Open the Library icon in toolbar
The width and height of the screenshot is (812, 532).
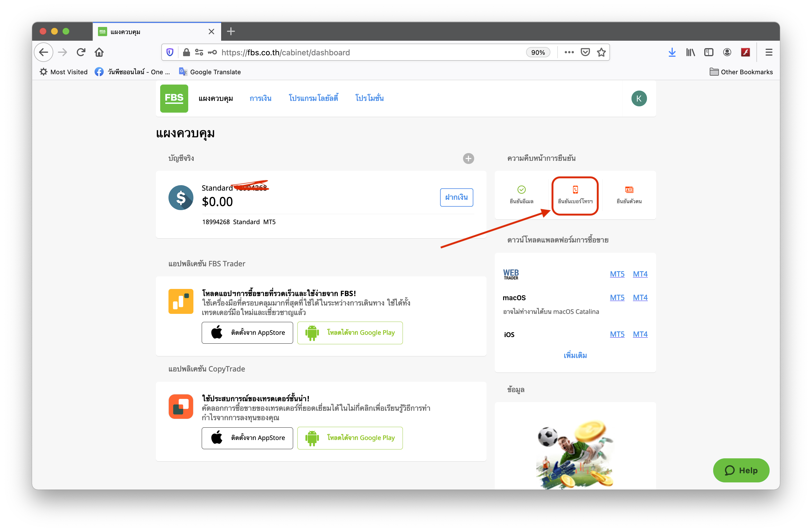pyautogui.click(x=691, y=52)
